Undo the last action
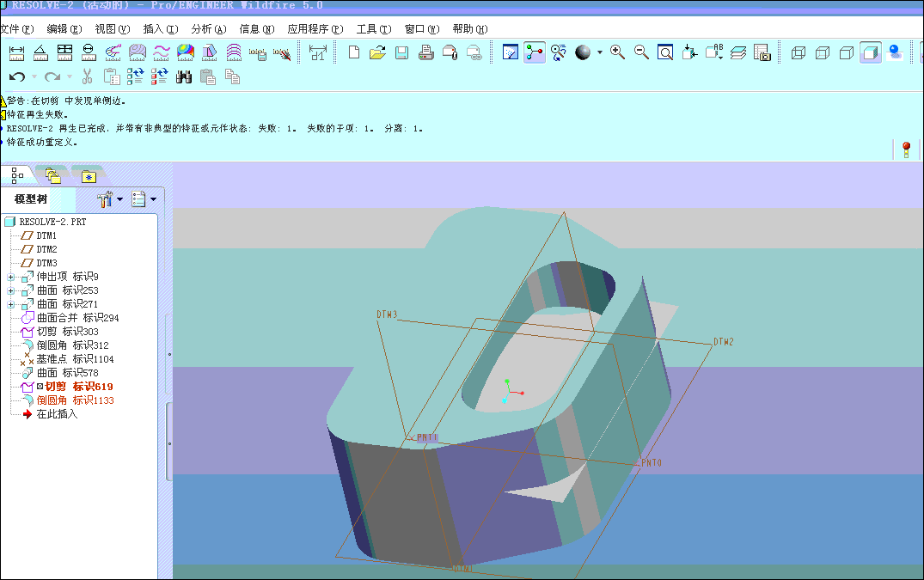 [x=16, y=76]
